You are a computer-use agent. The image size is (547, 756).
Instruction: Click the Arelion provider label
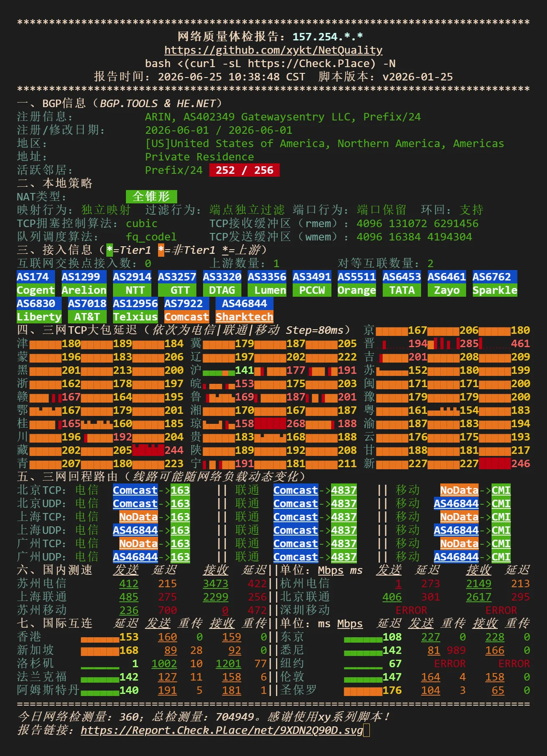pyautogui.click(x=84, y=290)
